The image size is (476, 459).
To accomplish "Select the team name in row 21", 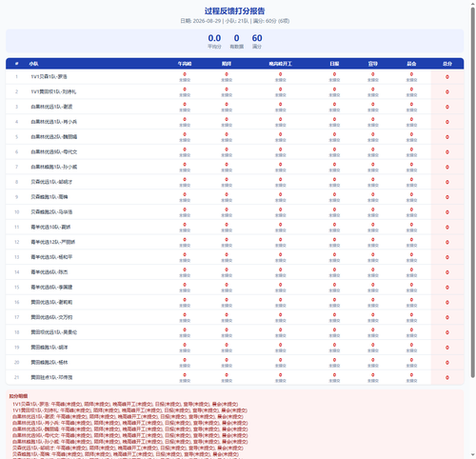I will [51, 377].
